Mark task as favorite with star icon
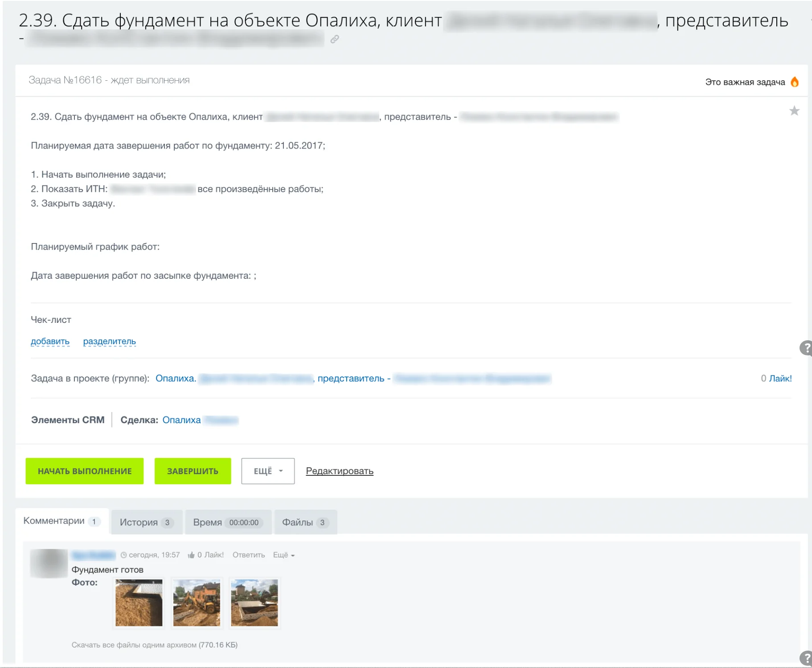The height and width of the screenshot is (668, 812). 794,111
